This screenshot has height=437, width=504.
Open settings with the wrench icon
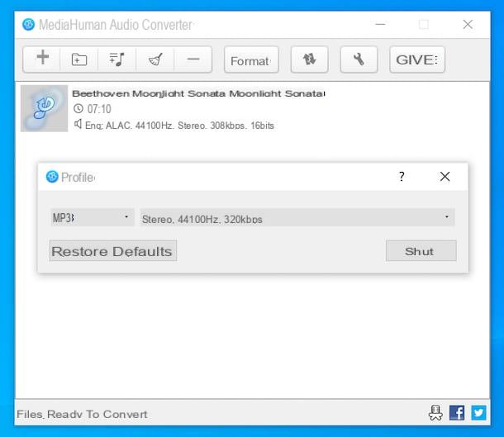(359, 59)
